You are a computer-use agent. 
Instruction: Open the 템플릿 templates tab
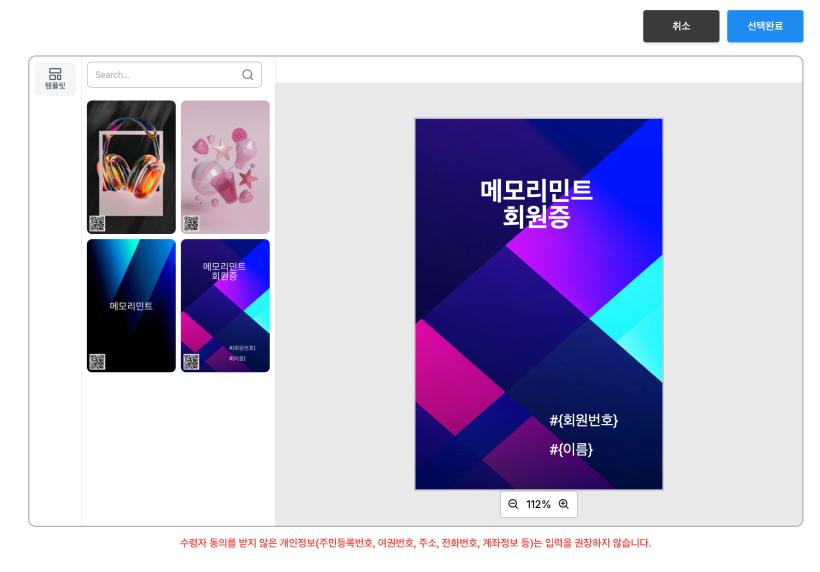click(x=55, y=79)
